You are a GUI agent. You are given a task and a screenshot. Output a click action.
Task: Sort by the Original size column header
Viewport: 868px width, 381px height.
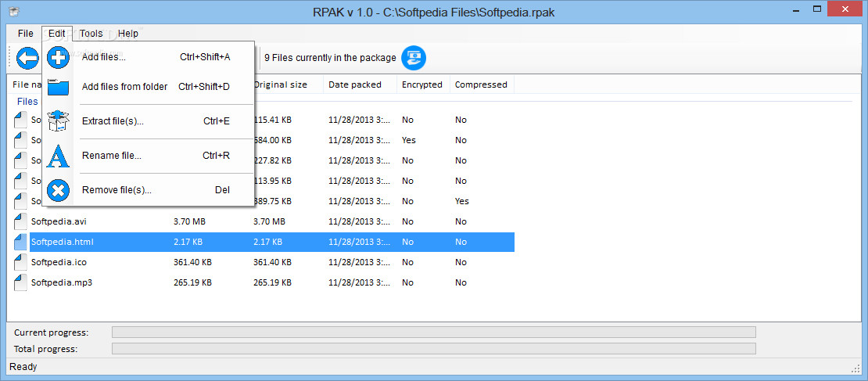289,84
